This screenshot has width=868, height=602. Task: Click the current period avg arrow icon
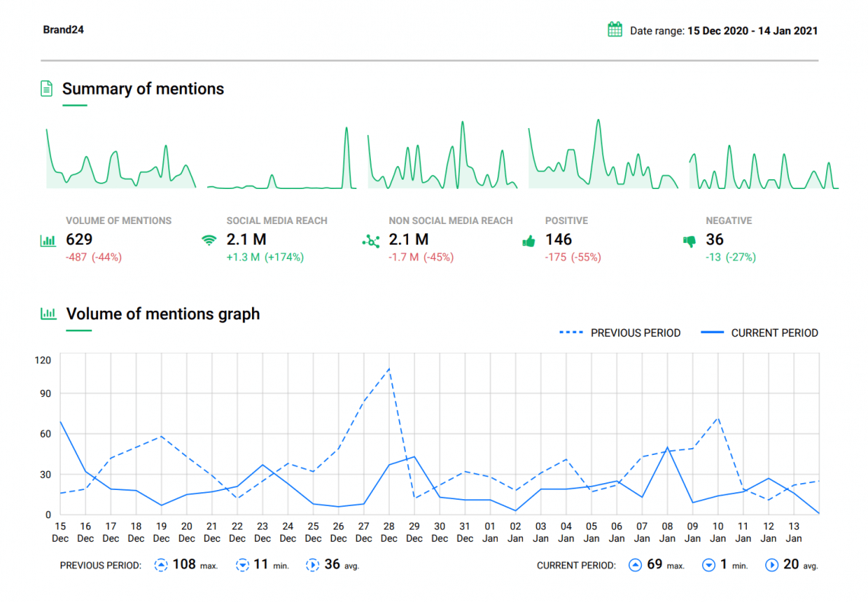771,565
